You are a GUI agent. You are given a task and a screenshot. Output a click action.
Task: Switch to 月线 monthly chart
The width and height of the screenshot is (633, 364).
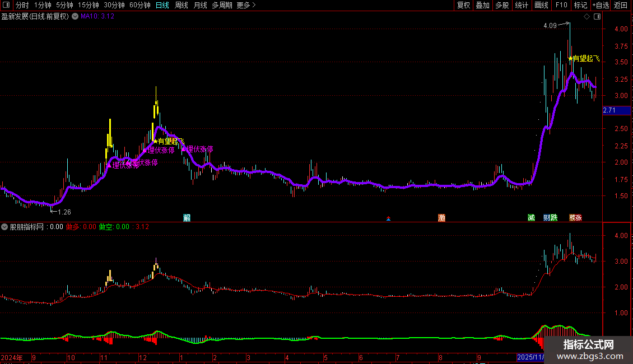coord(200,5)
